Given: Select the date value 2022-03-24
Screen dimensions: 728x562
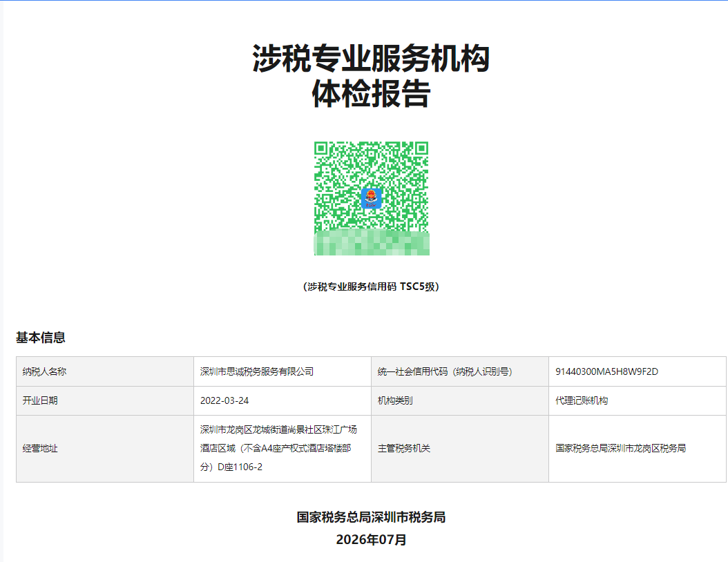Looking at the screenshot, I should [x=224, y=400].
